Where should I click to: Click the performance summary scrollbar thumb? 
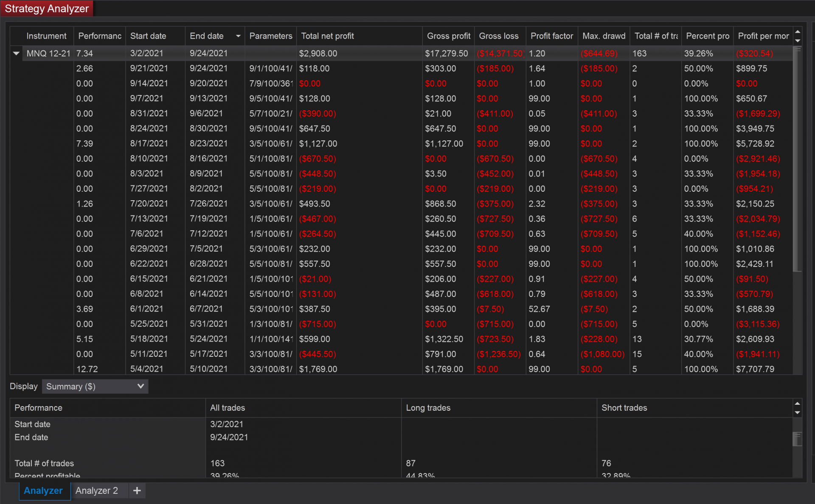(x=797, y=439)
